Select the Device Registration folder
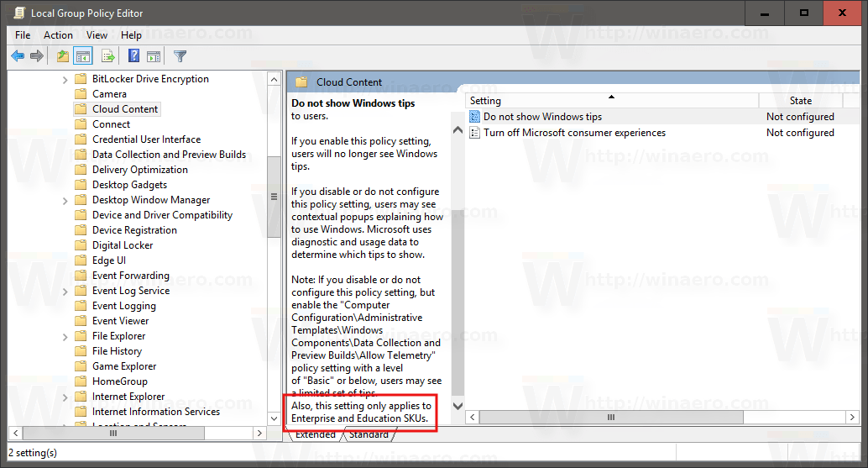The image size is (868, 468). [x=134, y=230]
